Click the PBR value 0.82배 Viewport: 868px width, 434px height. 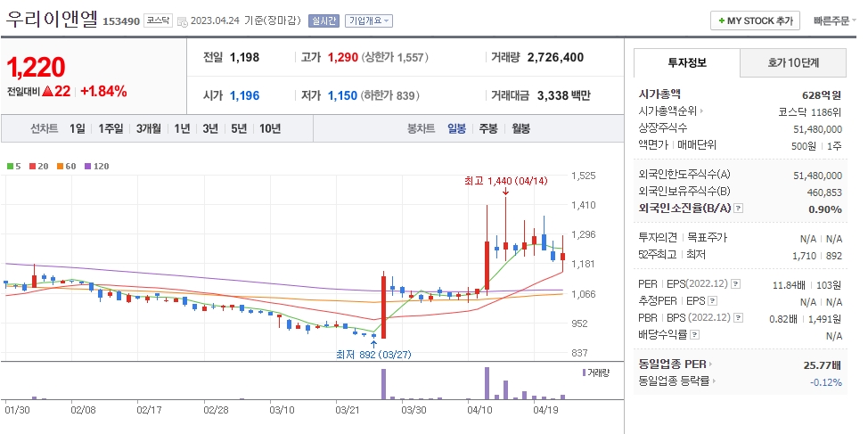[783, 318]
